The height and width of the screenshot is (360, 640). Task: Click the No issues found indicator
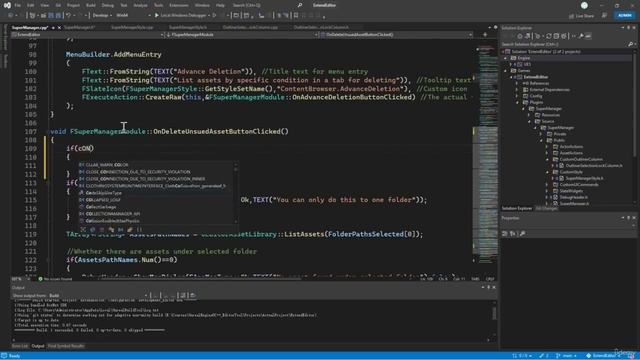click(55, 279)
